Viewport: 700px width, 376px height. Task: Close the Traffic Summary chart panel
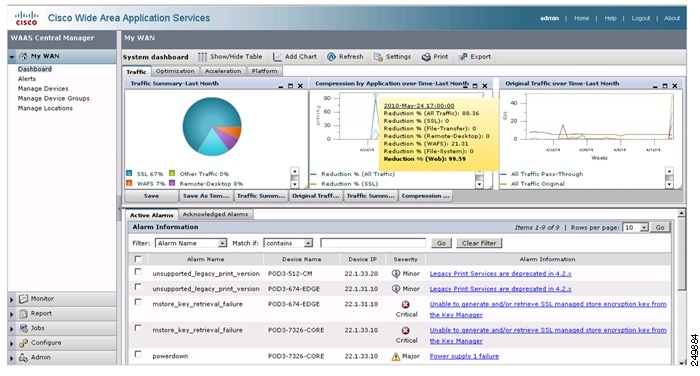tap(300, 86)
